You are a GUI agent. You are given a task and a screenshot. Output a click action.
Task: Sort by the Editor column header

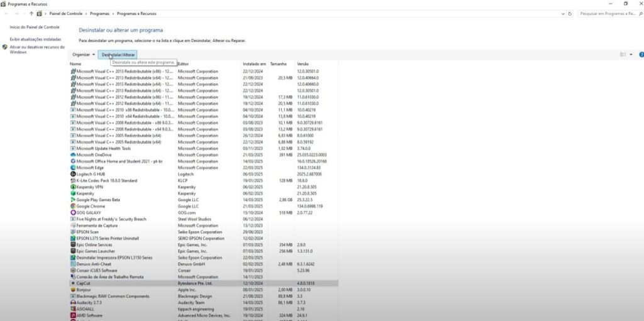[184, 64]
